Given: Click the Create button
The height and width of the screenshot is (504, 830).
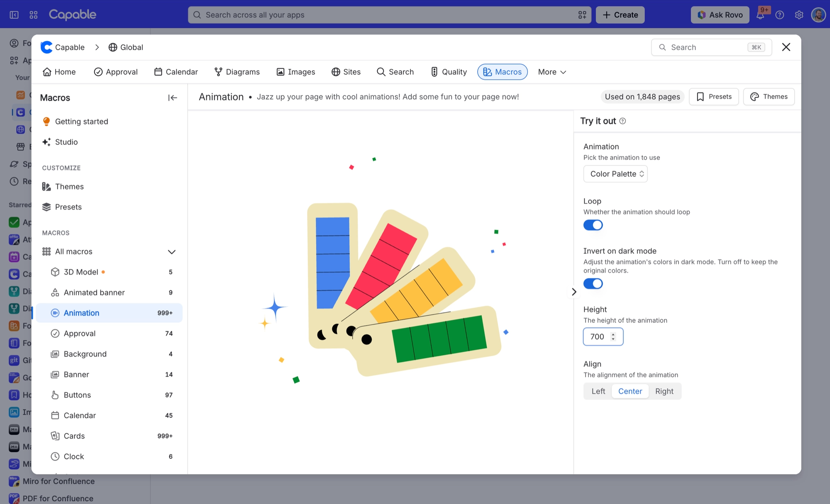Looking at the screenshot, I should 620,15.
